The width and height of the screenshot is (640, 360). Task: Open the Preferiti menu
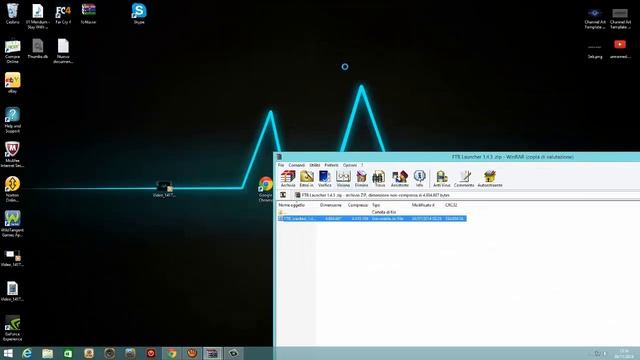331,165
